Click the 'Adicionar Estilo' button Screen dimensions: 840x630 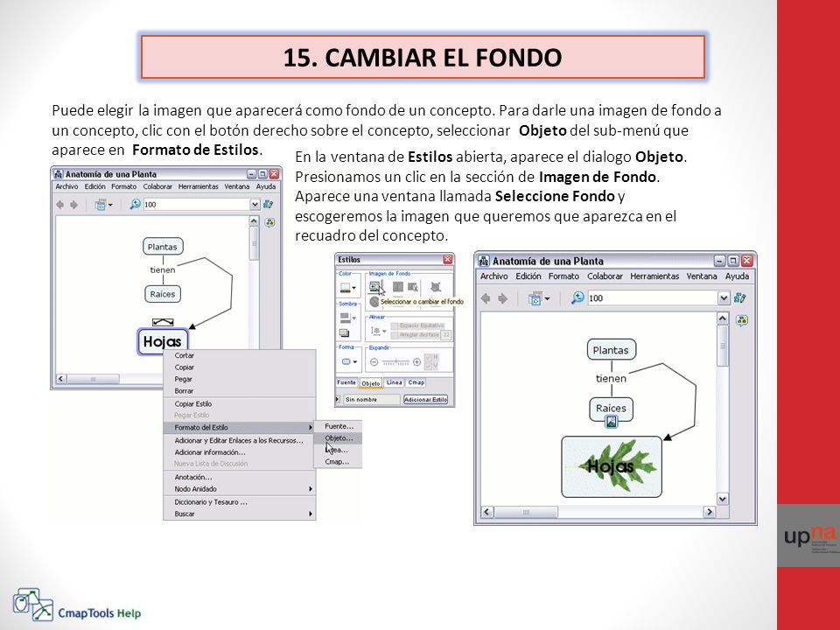tap(425, 399)
